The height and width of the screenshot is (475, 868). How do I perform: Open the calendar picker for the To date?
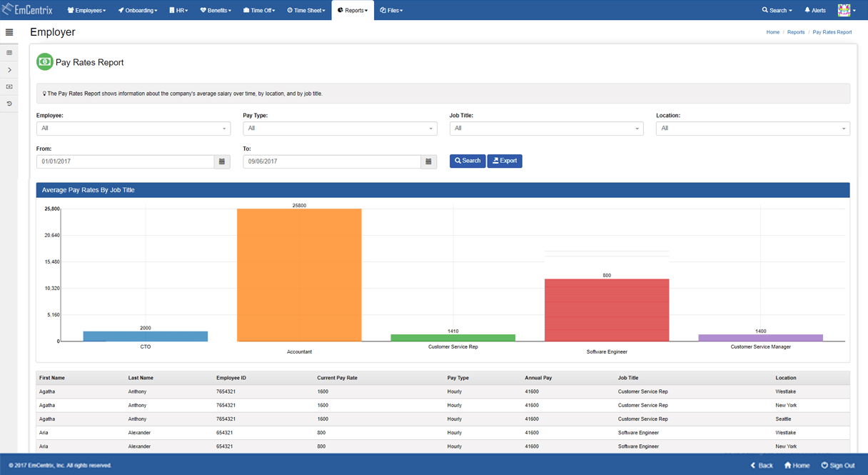[428, 162]
